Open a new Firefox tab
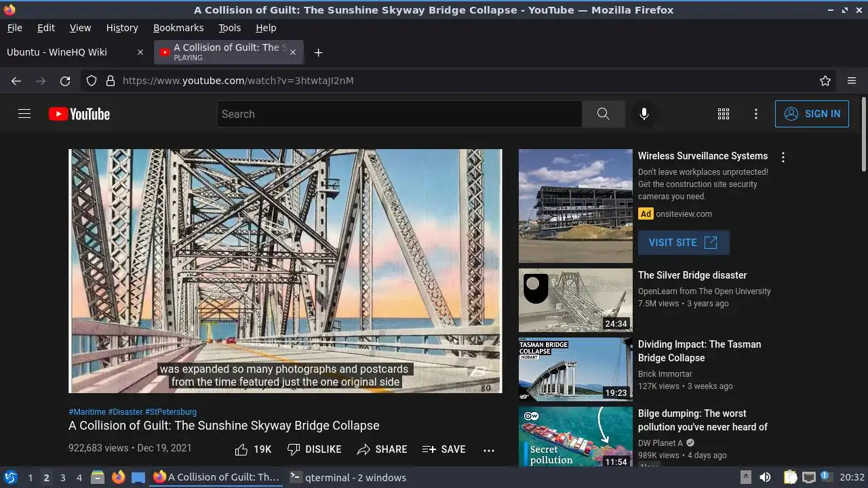 (x=318, y=52)
